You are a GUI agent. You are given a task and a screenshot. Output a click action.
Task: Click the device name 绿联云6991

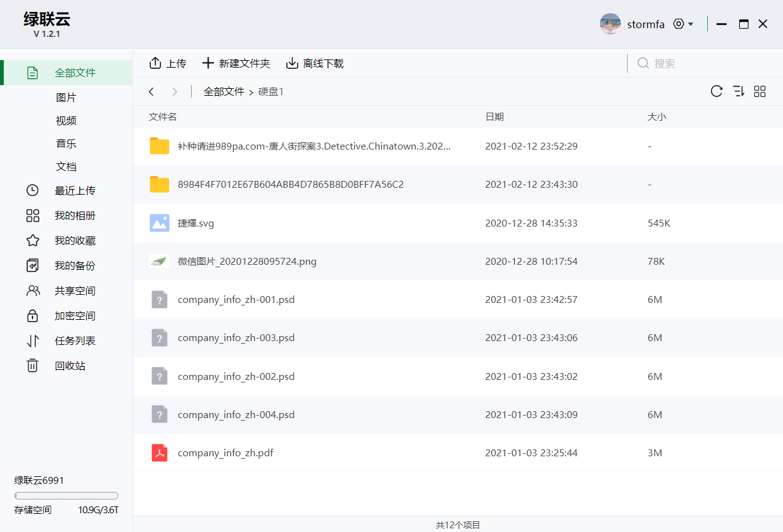[x=39, y=481]
